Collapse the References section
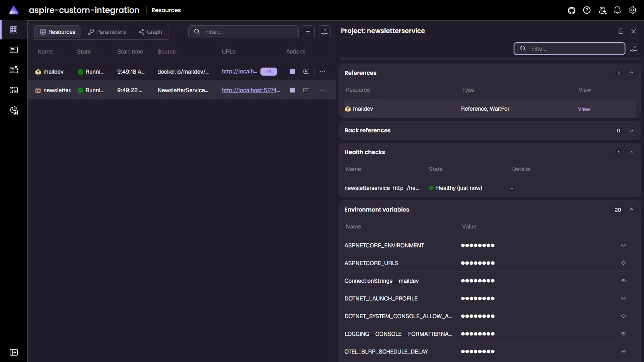The height and width of the screenshot is (362, 644). click(x=632, y=73)
